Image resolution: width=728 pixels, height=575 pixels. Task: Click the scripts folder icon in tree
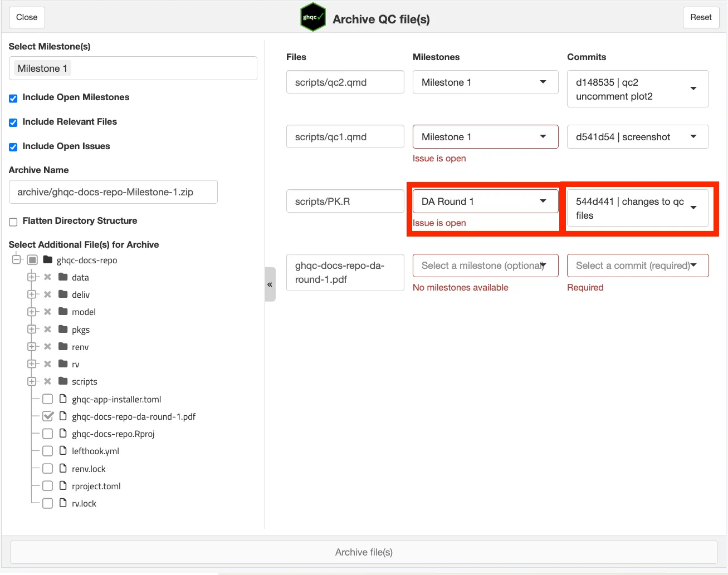click(x=63, y=381)
